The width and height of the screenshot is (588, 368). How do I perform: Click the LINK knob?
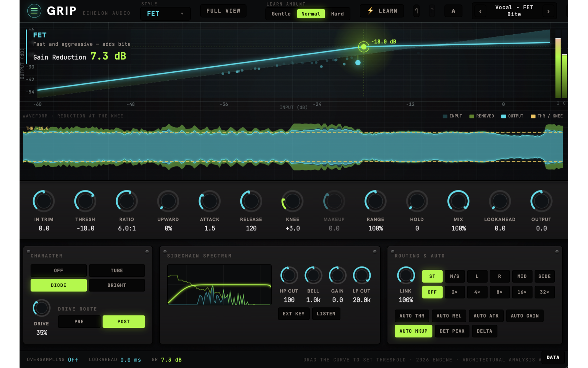(x=406, y=275)
